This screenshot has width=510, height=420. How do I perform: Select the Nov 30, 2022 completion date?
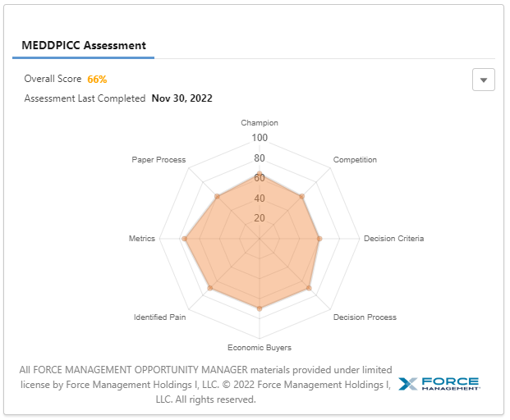point(181,98)
